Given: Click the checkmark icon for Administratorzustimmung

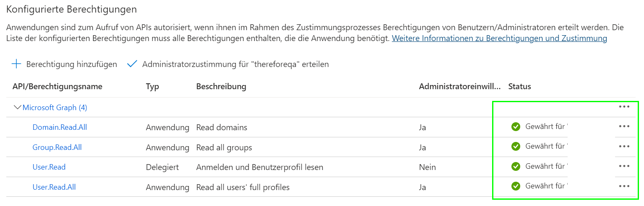Looking at the screenshot, I should (x=132, y=64).
